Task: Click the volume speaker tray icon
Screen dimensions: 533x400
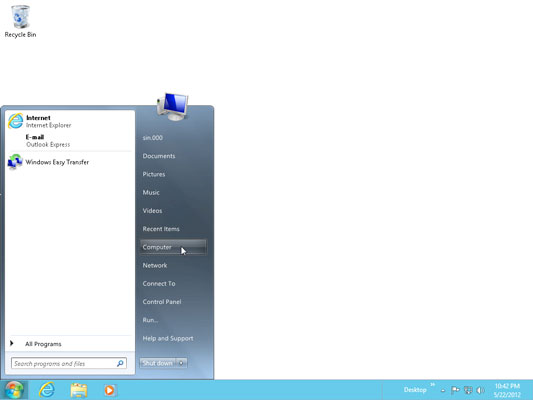Action: click(480, 390)
